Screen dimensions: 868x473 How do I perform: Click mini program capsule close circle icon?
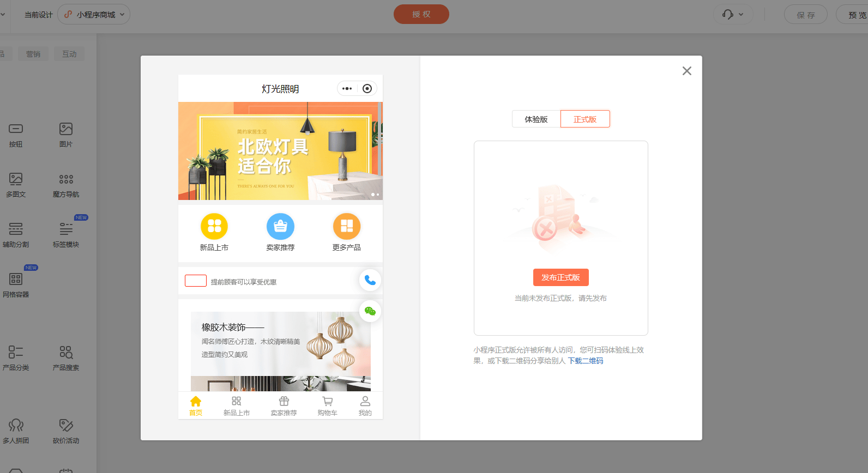click(x=367, y=88)
